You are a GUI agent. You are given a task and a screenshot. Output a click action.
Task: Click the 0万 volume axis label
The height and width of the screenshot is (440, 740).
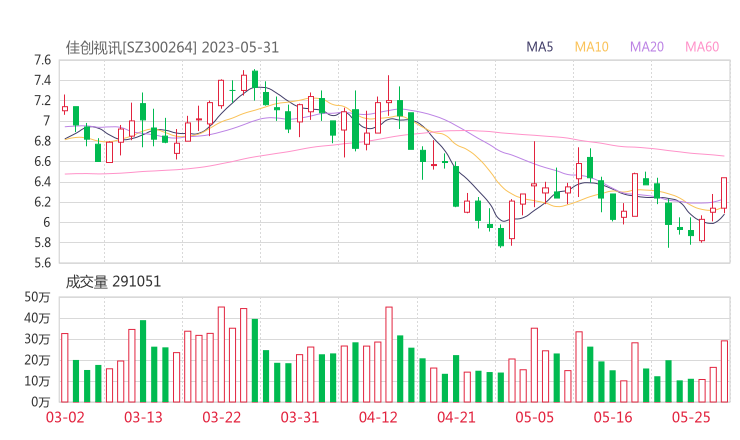[41, 402]
